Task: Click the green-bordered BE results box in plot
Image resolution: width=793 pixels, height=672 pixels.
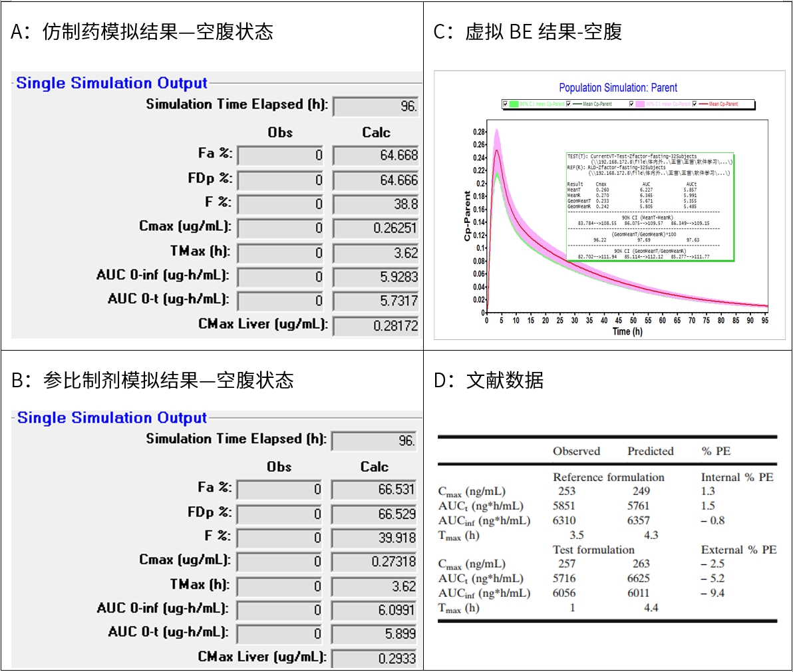Action: coord(649,206)
